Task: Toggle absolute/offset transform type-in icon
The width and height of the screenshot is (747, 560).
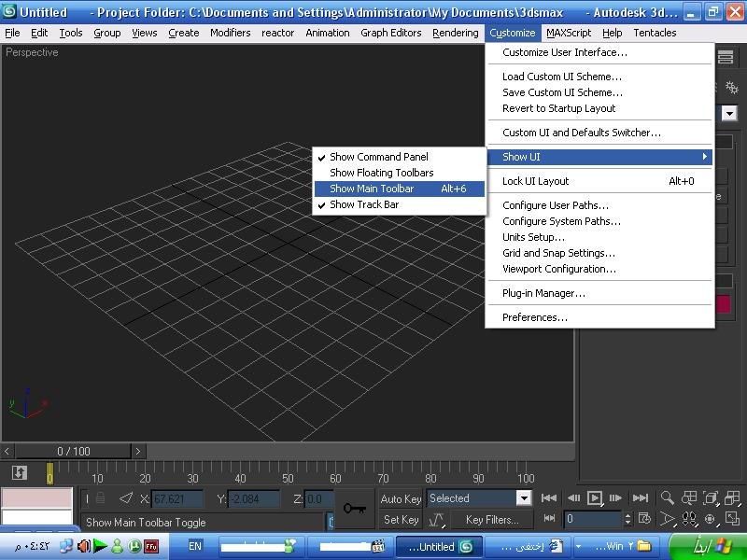Action: point(126,498)
